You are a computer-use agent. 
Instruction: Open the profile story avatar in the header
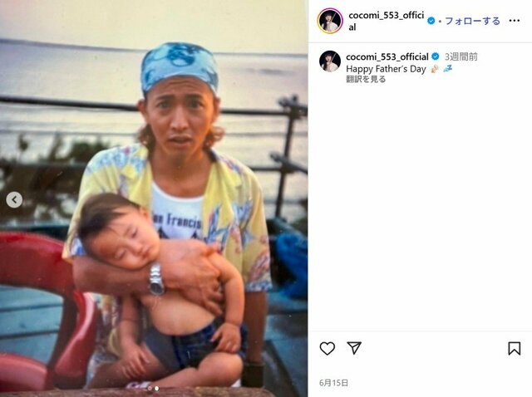[330, 21]
